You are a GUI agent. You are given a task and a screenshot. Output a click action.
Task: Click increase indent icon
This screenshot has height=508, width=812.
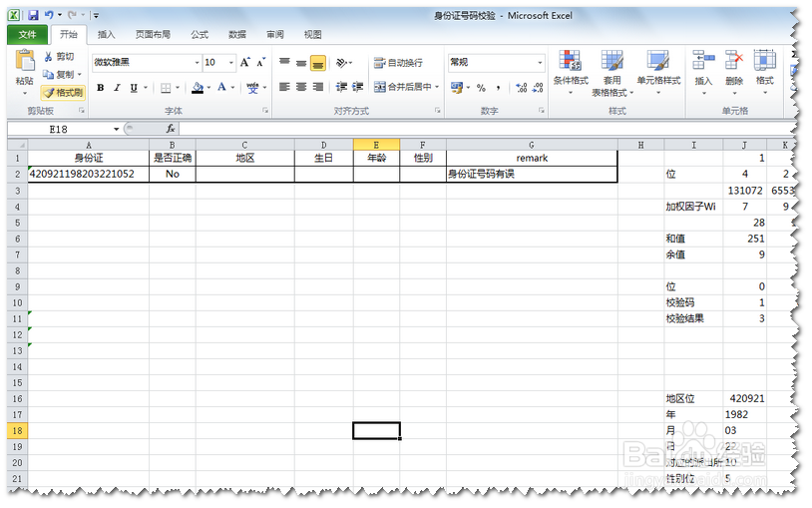pos(357,87)
